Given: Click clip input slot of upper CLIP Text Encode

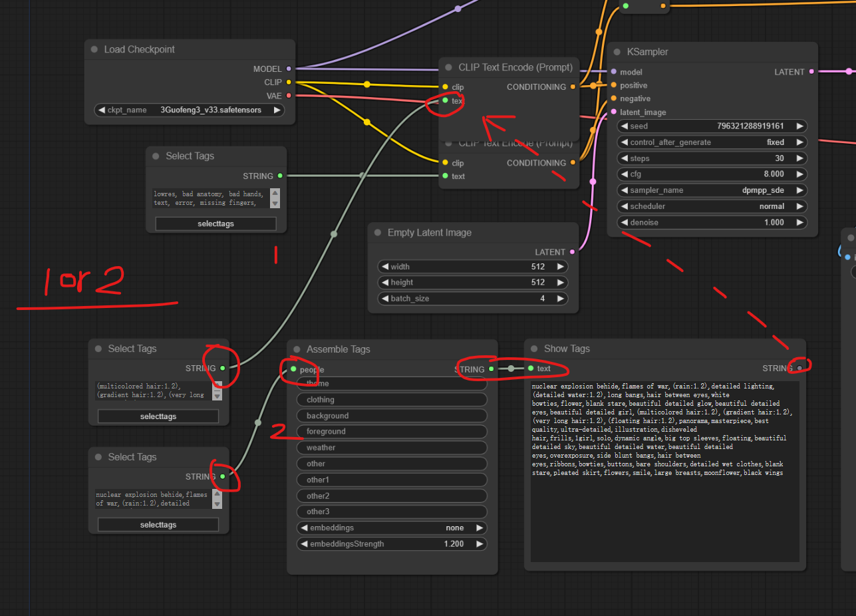Looking at the screenshot, I should pyautogui.click(x=445, y=87).
